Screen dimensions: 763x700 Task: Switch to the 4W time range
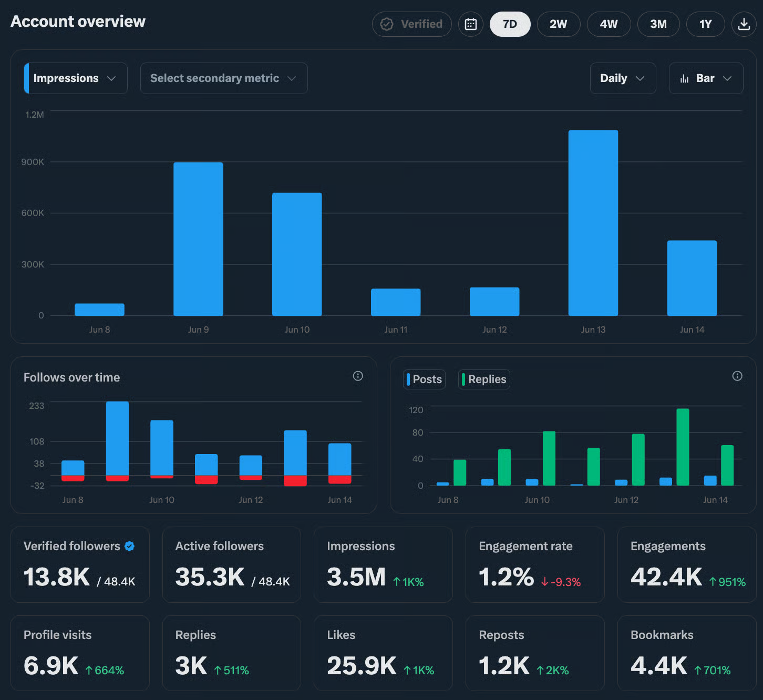tap(609, 24)
